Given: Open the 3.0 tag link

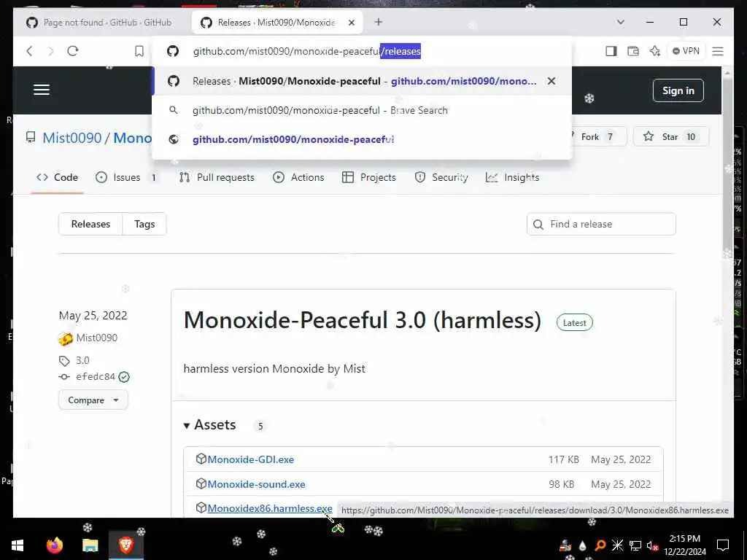Looking at the screenshot, I should point(82,360).
